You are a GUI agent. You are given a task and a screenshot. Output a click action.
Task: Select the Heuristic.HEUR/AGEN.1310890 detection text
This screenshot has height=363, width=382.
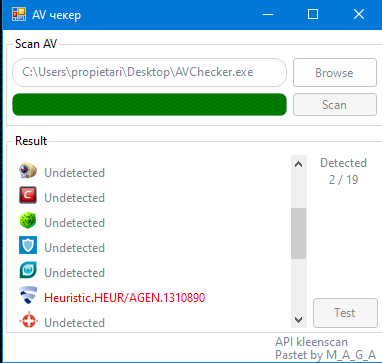[125, 297]
